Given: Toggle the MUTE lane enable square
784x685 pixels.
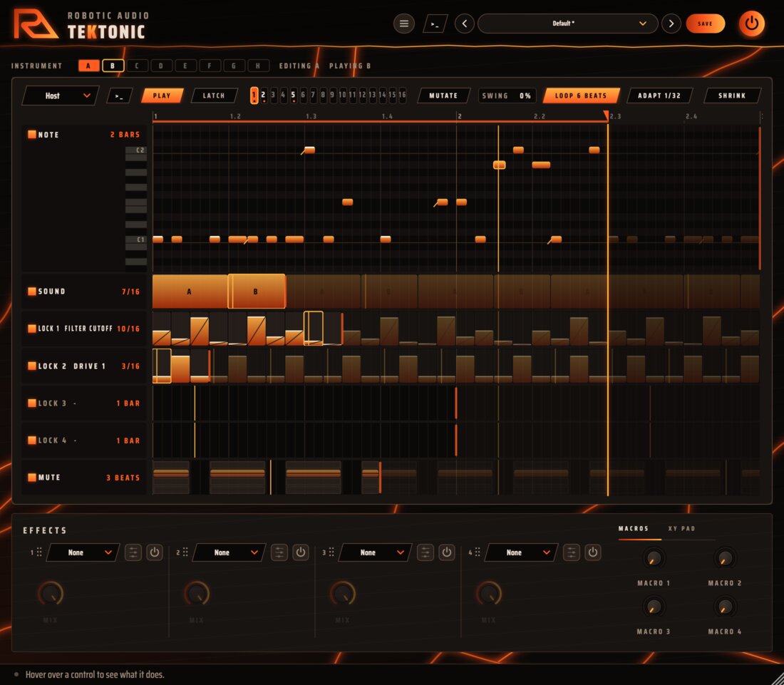Looking at the screenshot, I should tap(32, 478).
